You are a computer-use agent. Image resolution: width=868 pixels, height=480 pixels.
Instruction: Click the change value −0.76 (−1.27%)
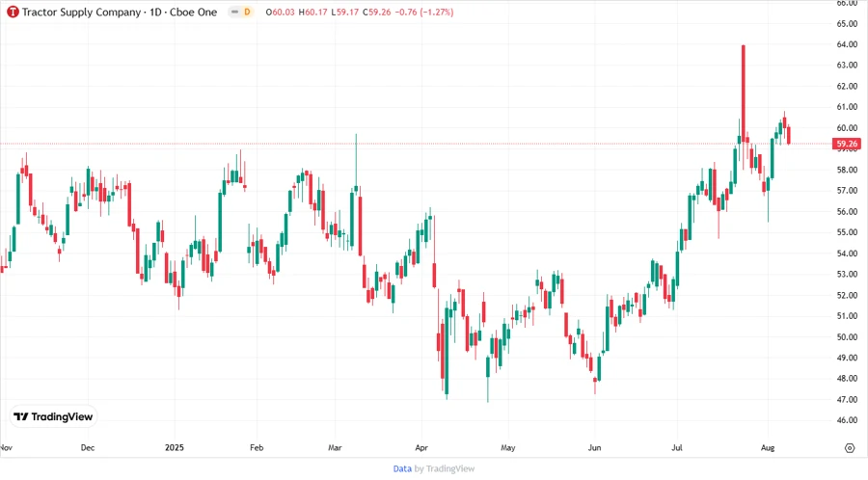[x=424, y=13]
